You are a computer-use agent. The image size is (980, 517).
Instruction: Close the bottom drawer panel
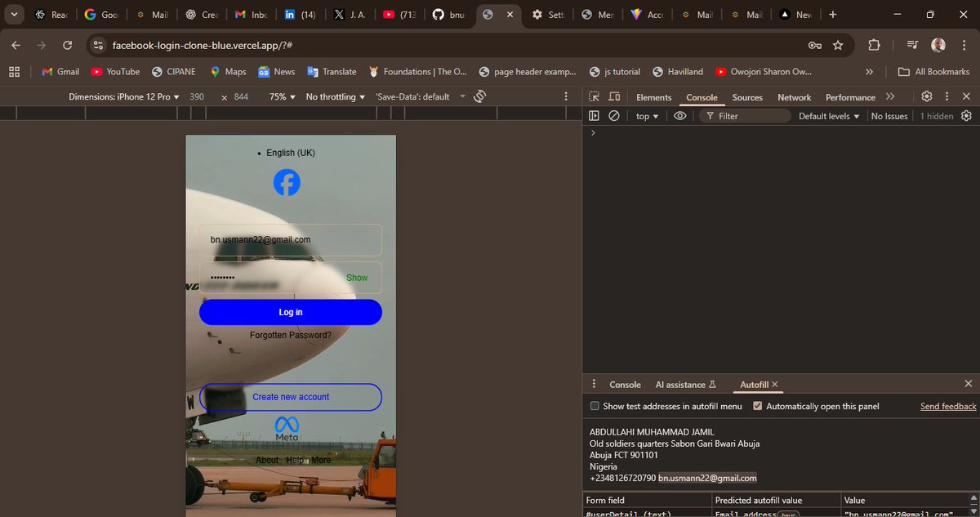(969, 384)
